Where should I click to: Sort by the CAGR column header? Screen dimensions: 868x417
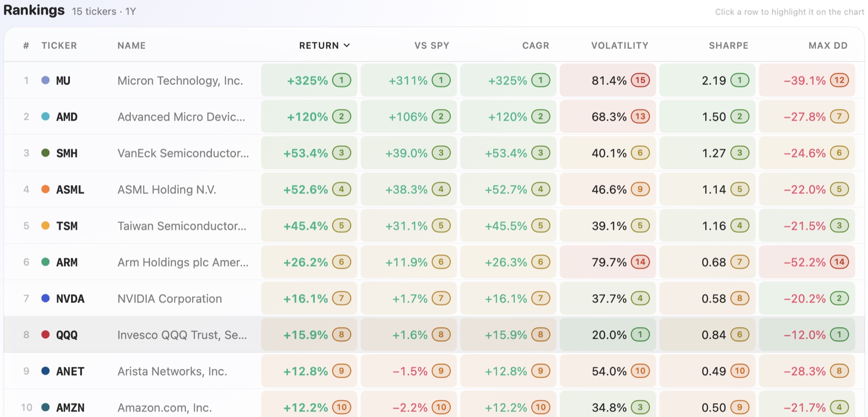tap(536, 45)
